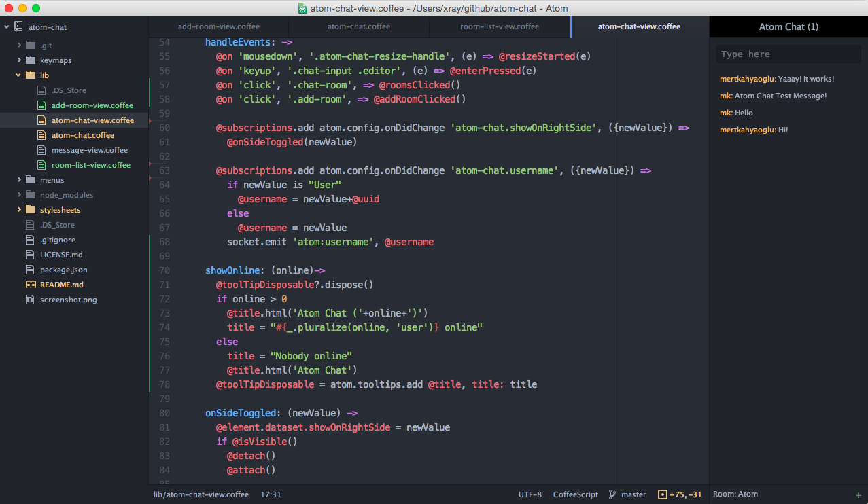Switch to the room-list-view.coffee tab
The width and height of the screenshot is (868, 504).
click(x=500, y=26)
